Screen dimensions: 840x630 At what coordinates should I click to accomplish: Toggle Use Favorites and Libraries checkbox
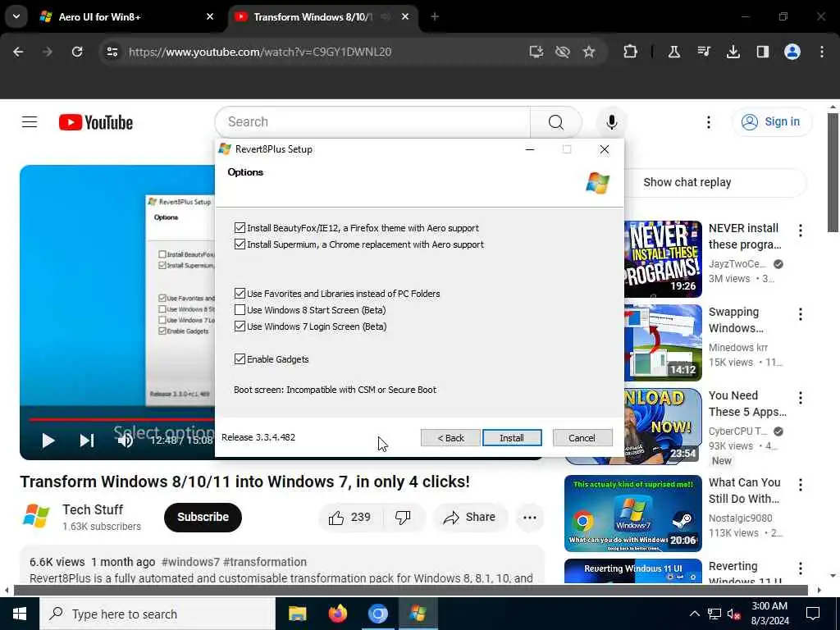(240, 294)
